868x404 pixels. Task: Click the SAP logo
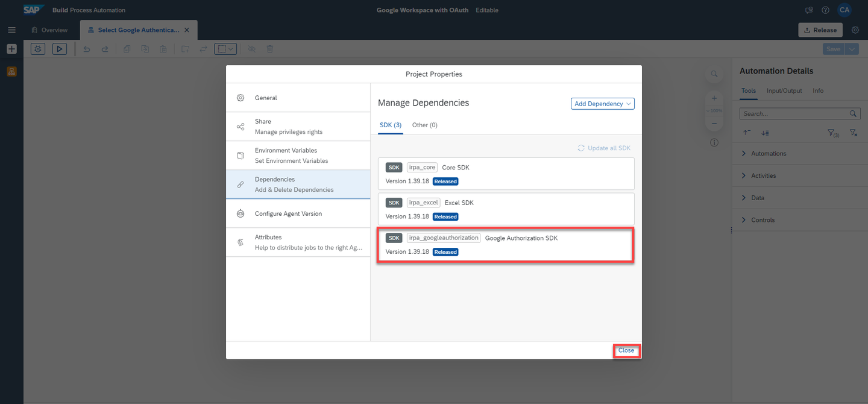point(34,10)
